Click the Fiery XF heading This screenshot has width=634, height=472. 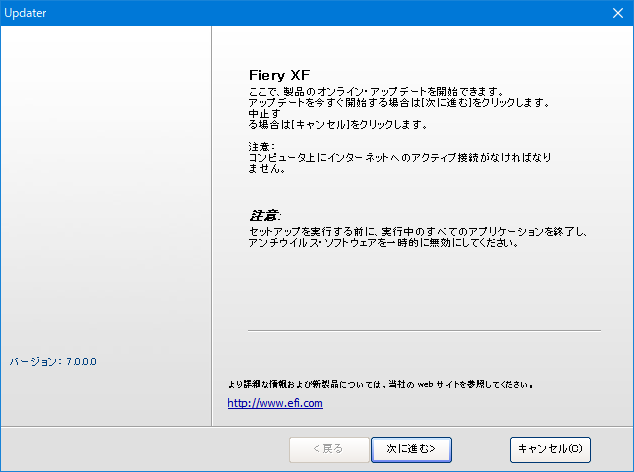[279, 75]
